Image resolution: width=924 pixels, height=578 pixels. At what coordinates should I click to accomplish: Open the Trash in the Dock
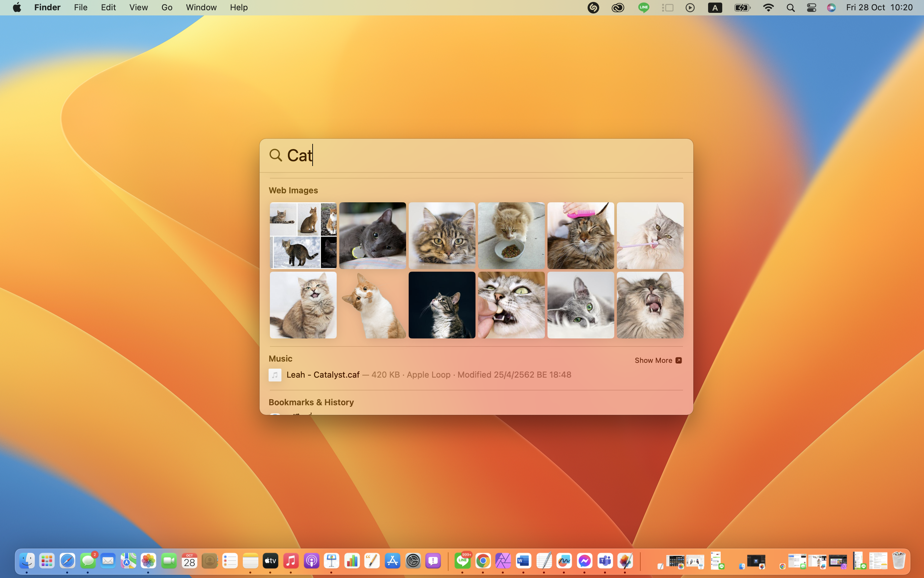point(899,561)
